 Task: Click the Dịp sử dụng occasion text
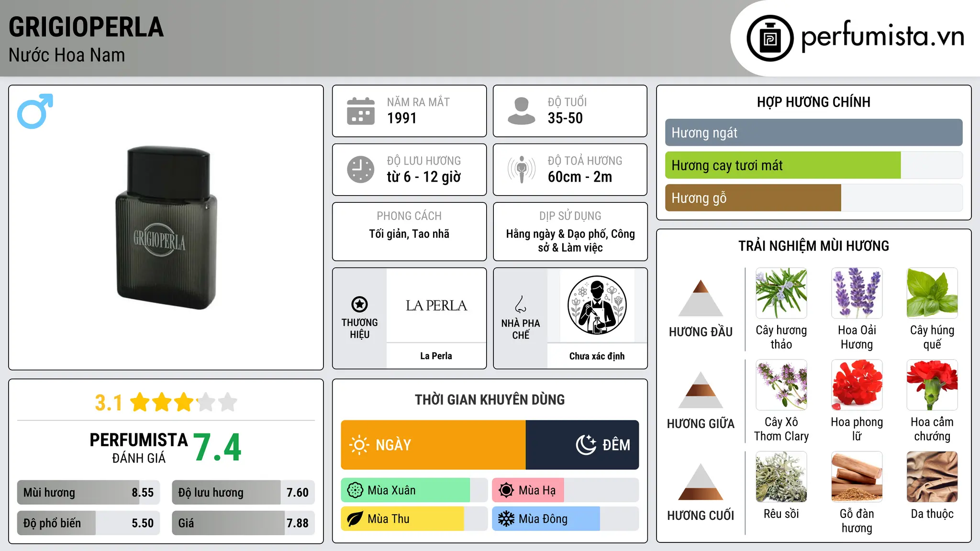click(x=570, y=241)
